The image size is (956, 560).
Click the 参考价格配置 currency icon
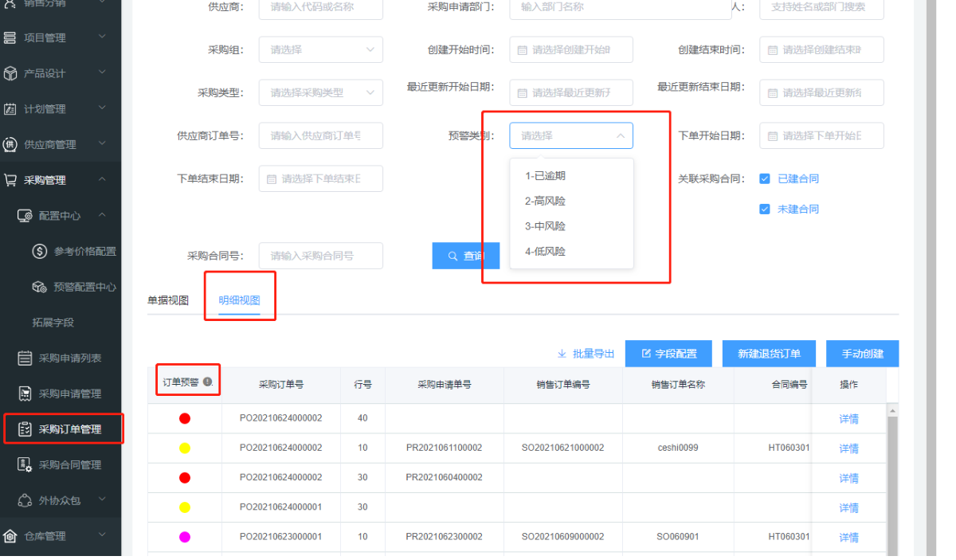pyautogui.click(x=40, y=251)
